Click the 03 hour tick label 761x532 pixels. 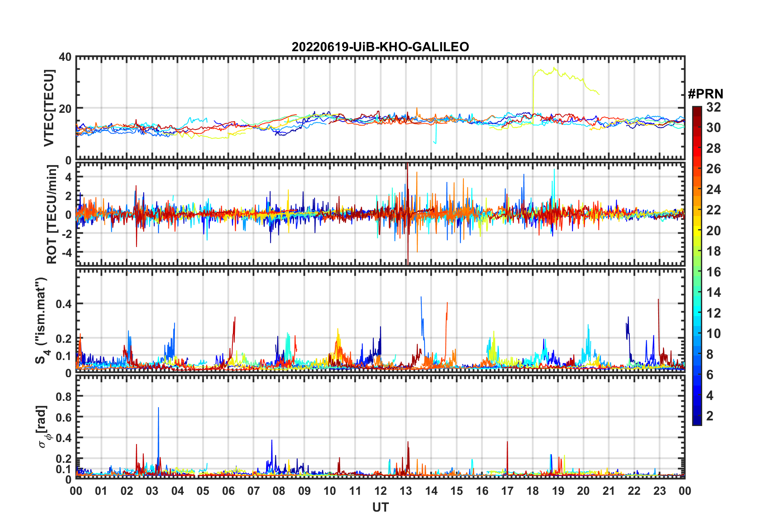click(x=152, y=491)
